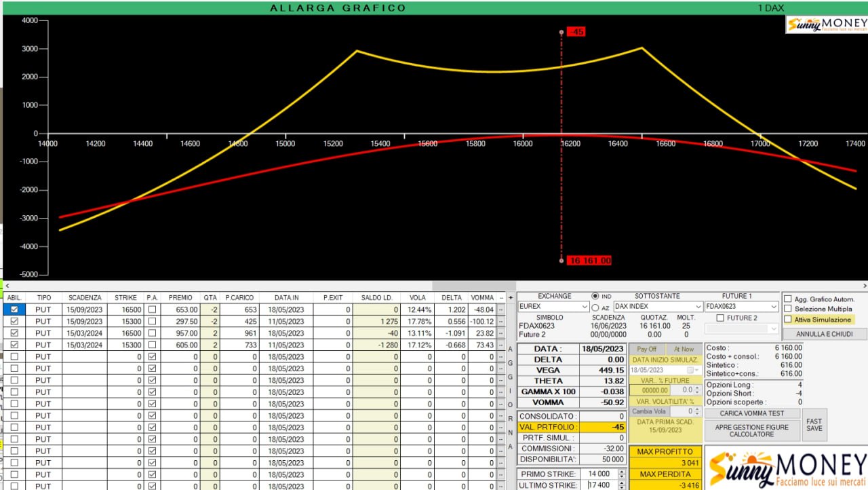
Task: Click the red 16 161.00 price marker on the chart
Action: (589, 261)
